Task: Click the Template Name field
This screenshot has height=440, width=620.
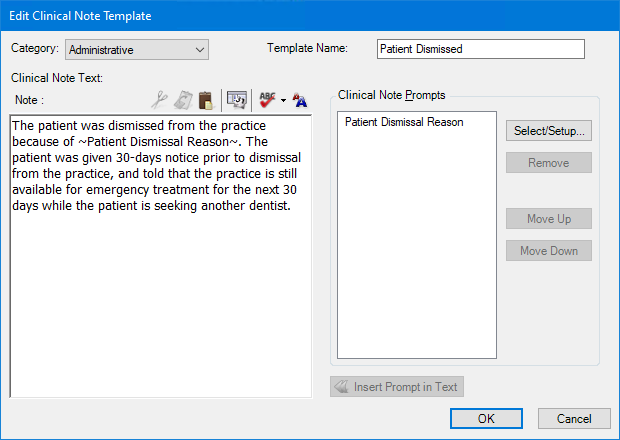Action: click(480, 49)
